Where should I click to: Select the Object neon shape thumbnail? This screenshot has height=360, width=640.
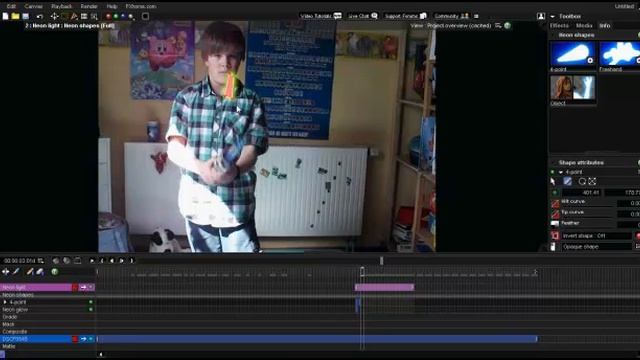573,88
